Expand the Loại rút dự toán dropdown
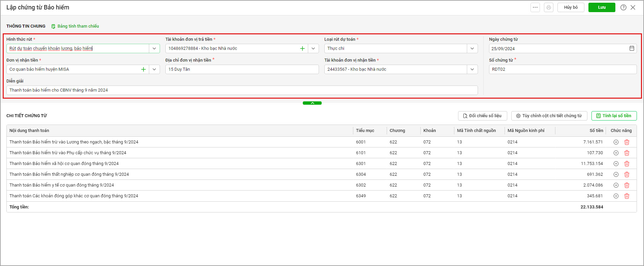The height and width of the screenshot is (266, 644). (472, 48)
